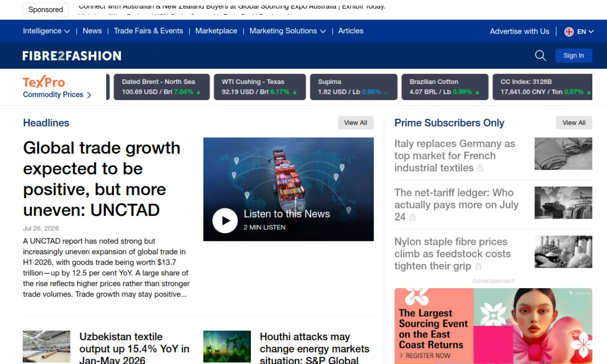
Task: Click the Prime Subscribers Only heading
Action: [449, 123]
